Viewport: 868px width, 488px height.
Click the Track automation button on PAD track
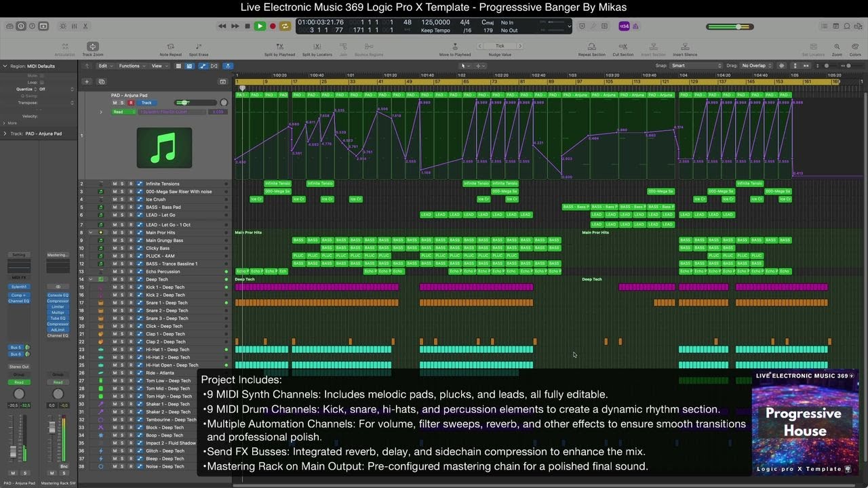(x=146, y=102)
